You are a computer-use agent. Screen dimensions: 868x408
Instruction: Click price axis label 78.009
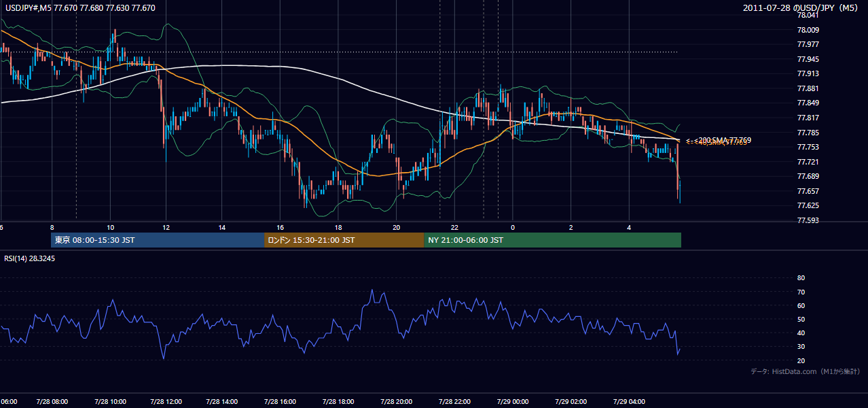coord(808,30)
